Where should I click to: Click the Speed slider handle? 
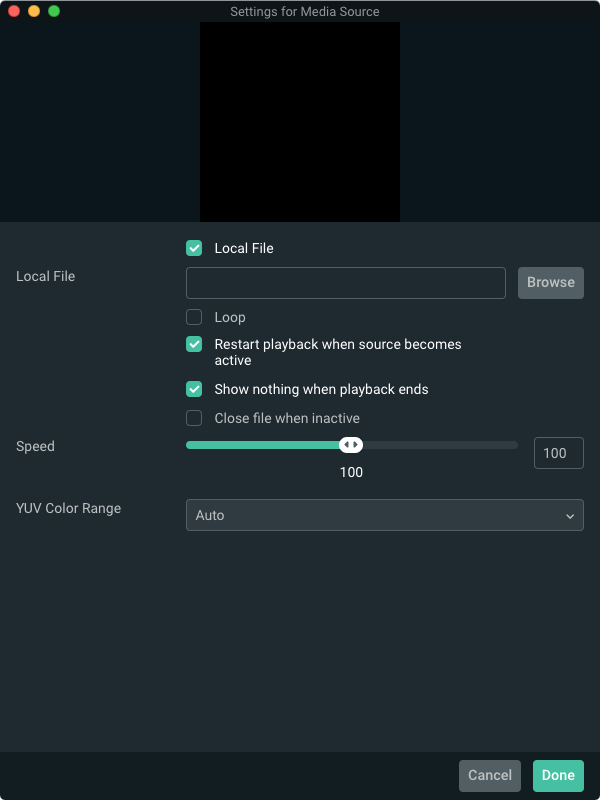351,445
